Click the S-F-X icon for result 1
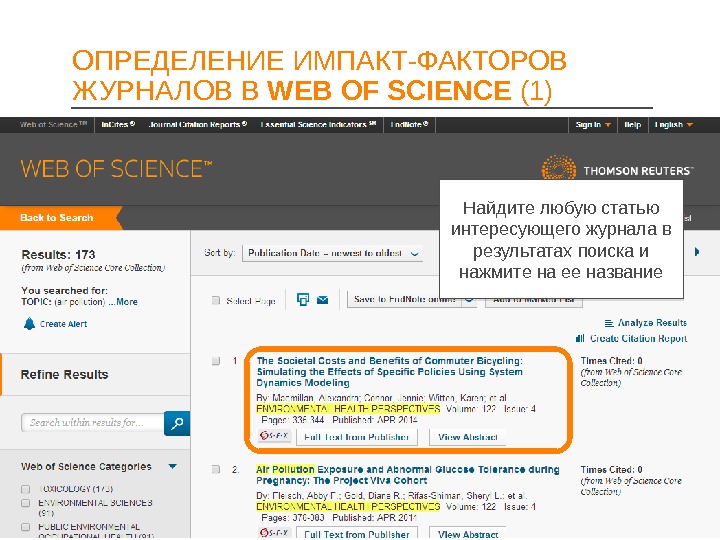Image resolution: width=720 pixels, height=540 pixels. click(x=274, y=435)
